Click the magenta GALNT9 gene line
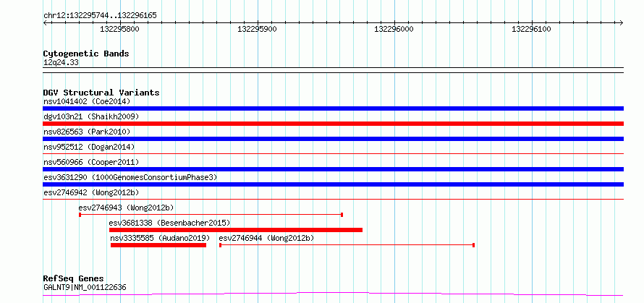 coord(333,294)
